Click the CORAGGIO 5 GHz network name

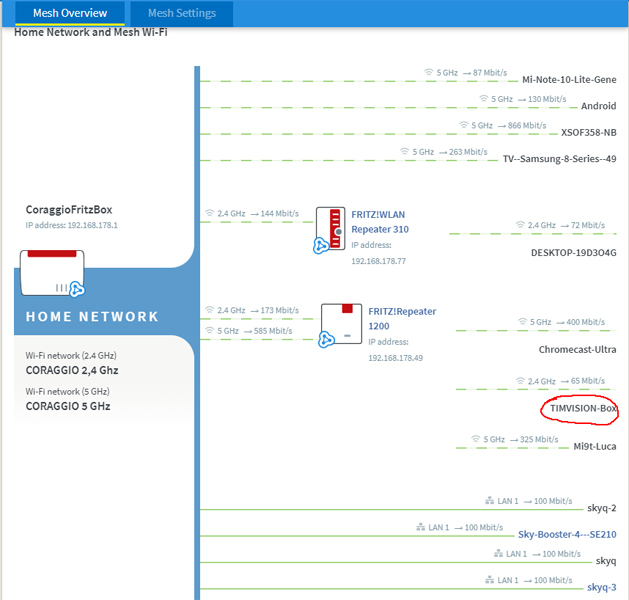coord(68,406)
